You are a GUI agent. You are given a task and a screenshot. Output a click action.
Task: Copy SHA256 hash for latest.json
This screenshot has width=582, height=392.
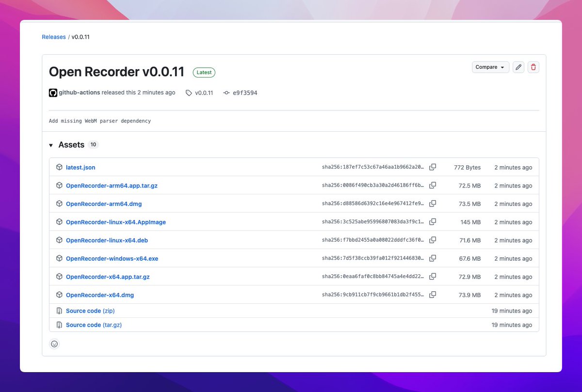pyautogui.click(x=433, y=167)
